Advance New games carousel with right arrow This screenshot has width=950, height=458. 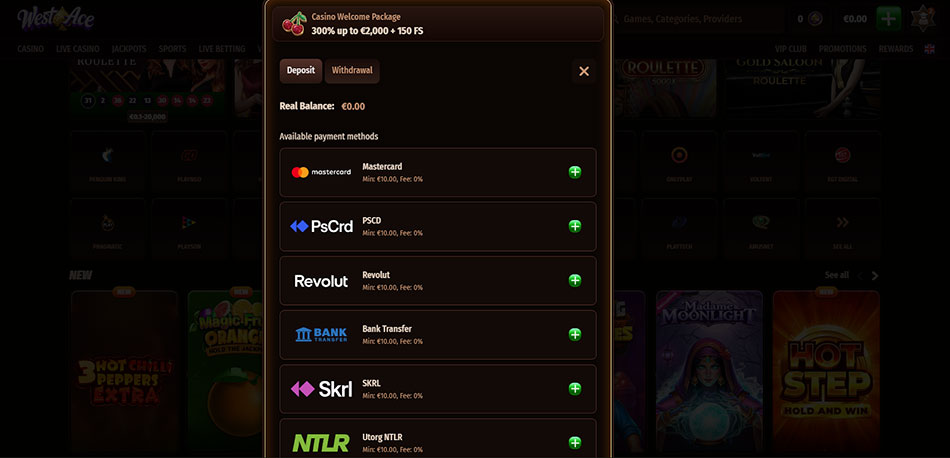click(x=874, y=276)
